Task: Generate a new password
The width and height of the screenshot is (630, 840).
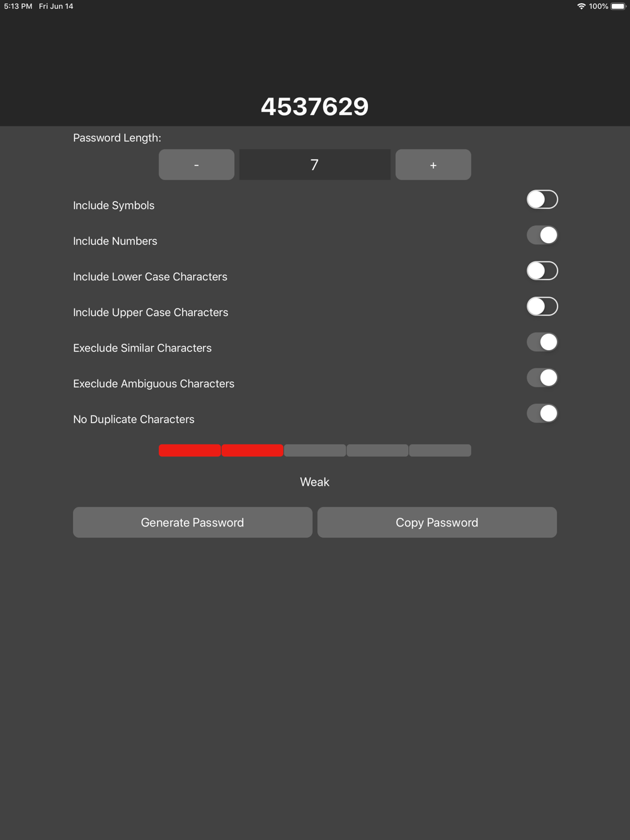Action: coord(193,523)
